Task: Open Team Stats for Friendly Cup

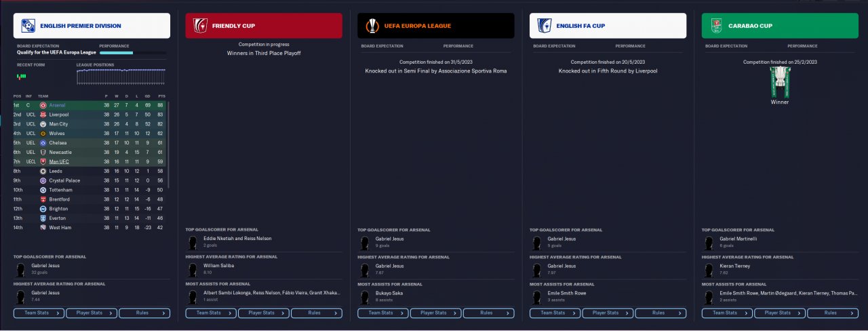Action: 212,313
